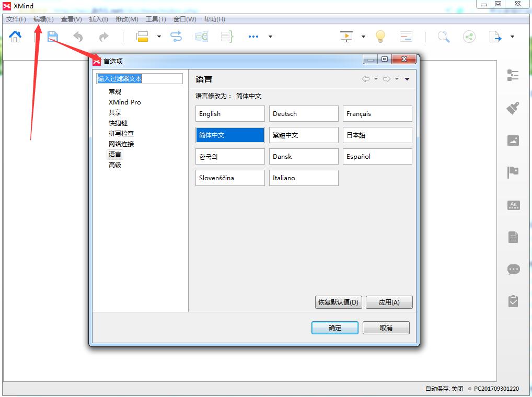Open the 窗口(W) menu
Image resolution: width=532 pixels, height=397 pixels.
(x=184, y=19)
